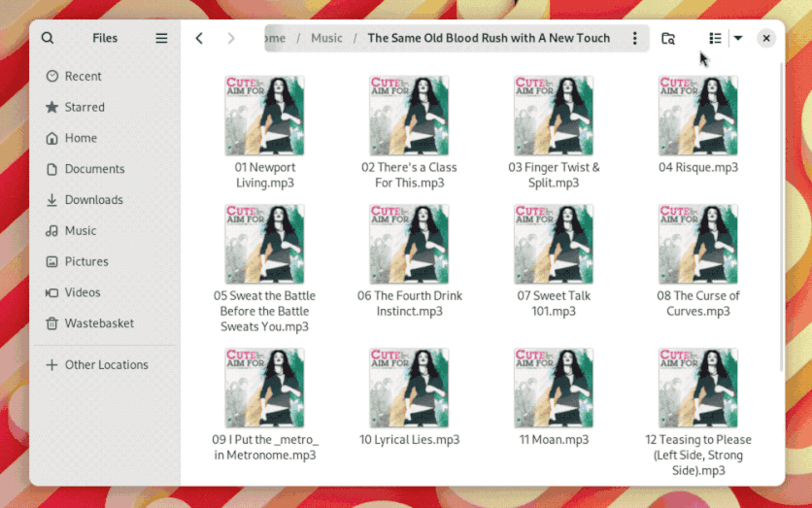Open Documents in the sidebar
812x508 pixels.
[105, 169]
